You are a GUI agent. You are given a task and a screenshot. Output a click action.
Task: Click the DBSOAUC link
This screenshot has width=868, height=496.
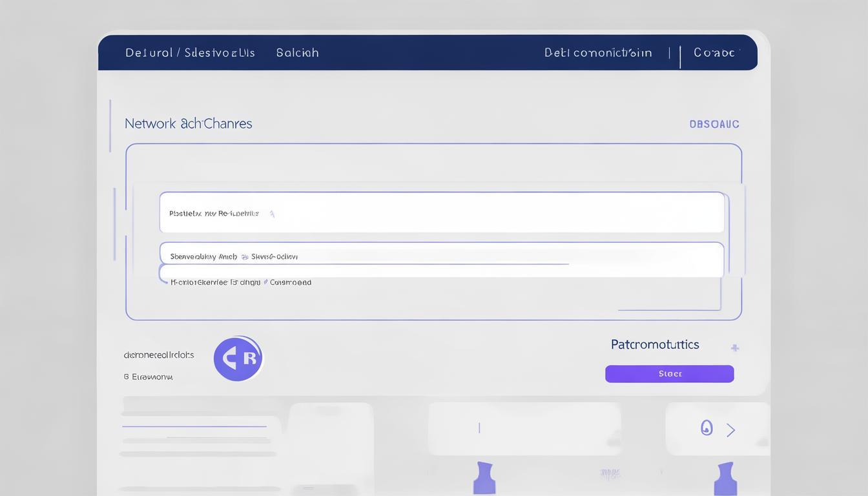[714, 124]
